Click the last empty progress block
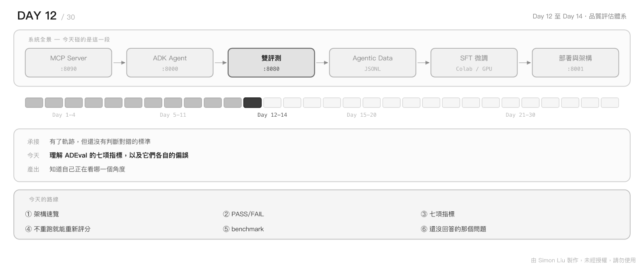The height and width of the screenshot is (268, 644). coord(610,103)
